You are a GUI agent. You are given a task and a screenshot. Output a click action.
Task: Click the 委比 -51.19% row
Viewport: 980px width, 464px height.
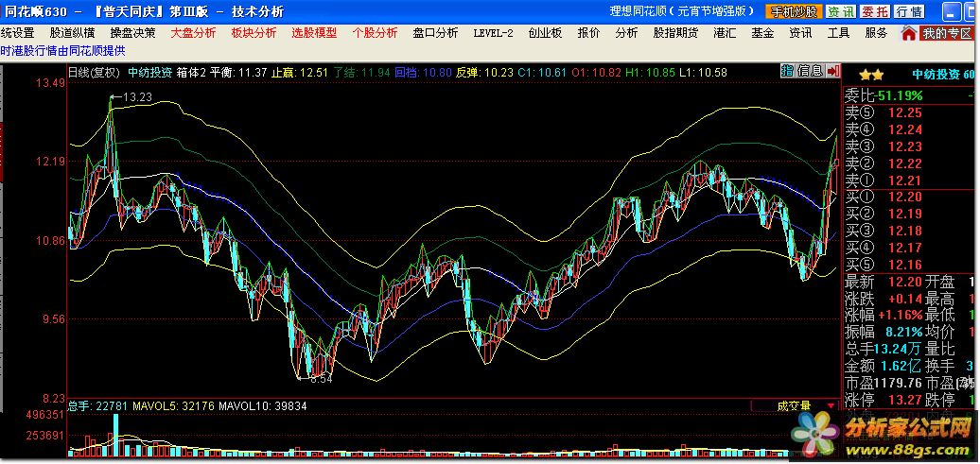point(910,95)
